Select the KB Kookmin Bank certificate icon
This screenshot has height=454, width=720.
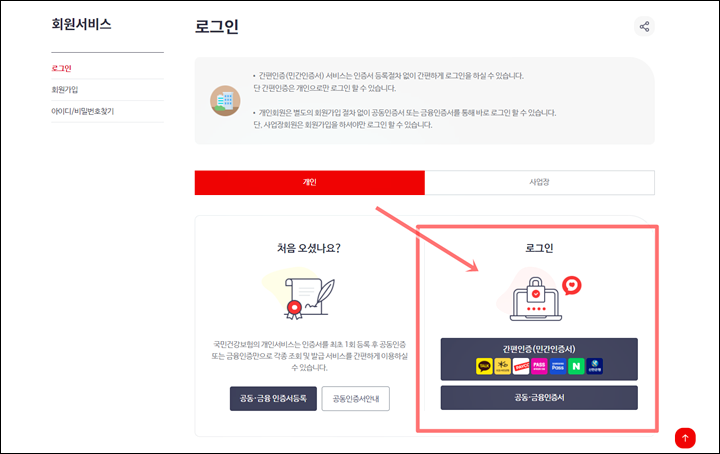point(502,366)
